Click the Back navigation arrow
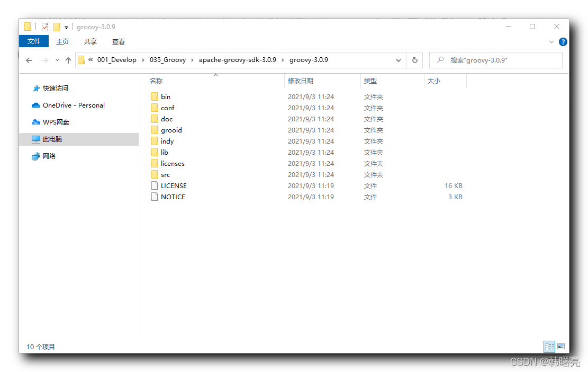The height and width of the screenshot is (372, 588). click(x=29, y=60)
